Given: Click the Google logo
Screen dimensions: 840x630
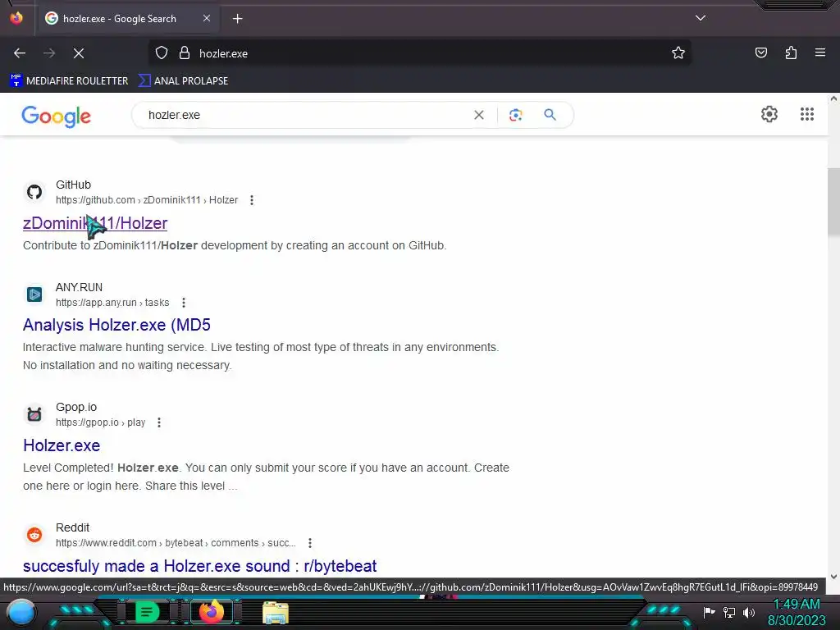Looking at the screenshot, I should click(x=57, y=116).
